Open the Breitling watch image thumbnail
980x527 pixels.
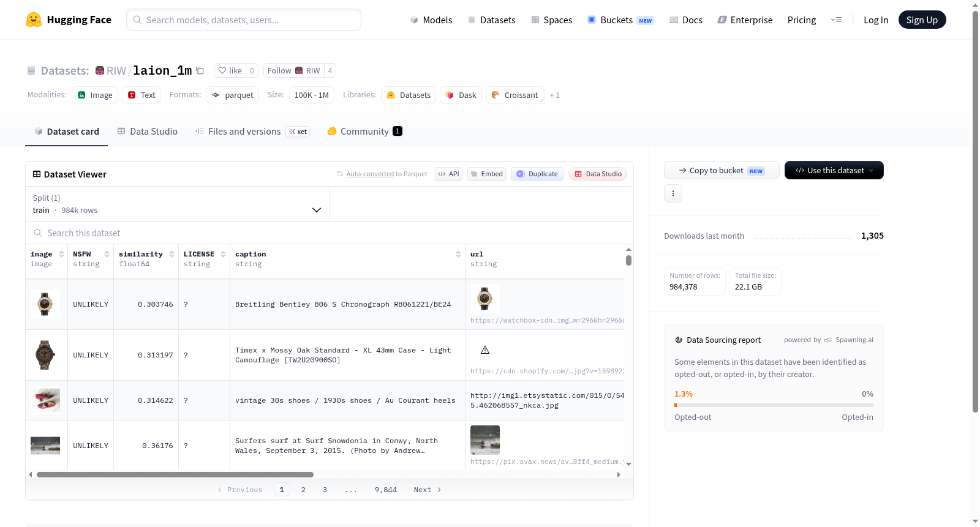tap(45, 304)
